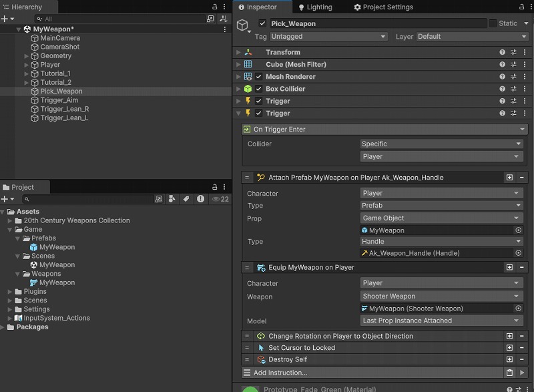Viewport: 534px width, 392px height.
Task: Click the Hierarchy panel lock icon
Action: coord(214,7)
